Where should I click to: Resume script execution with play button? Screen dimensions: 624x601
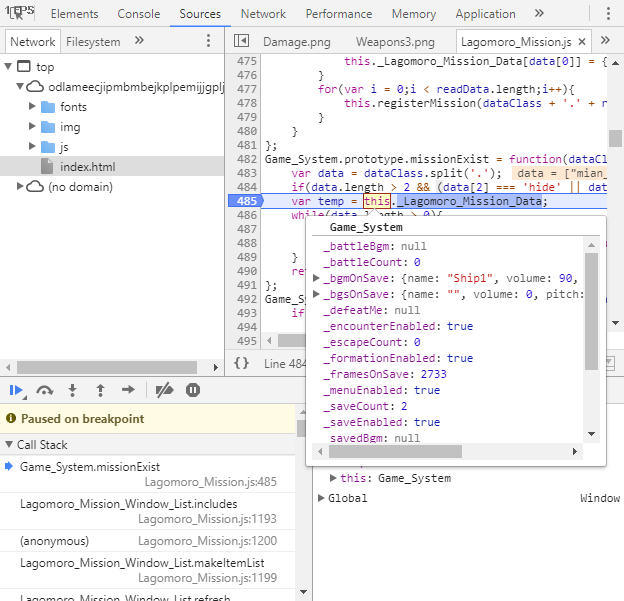point(16,390)
